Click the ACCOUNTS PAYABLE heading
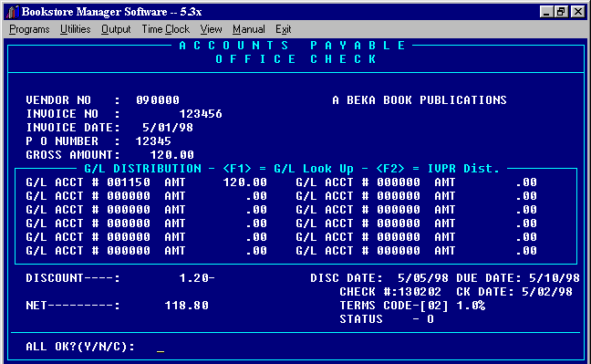Screen dimensions: 591x364 click(x=292, y=46)
